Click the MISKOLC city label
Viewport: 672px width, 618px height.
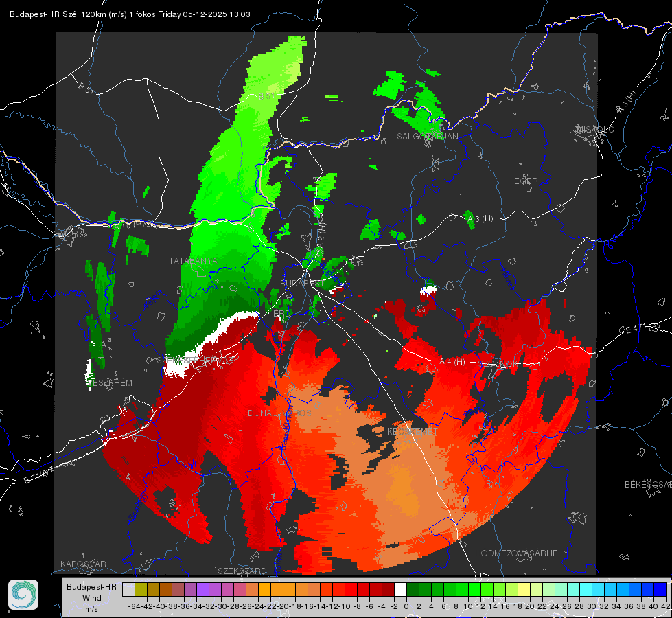596,129
